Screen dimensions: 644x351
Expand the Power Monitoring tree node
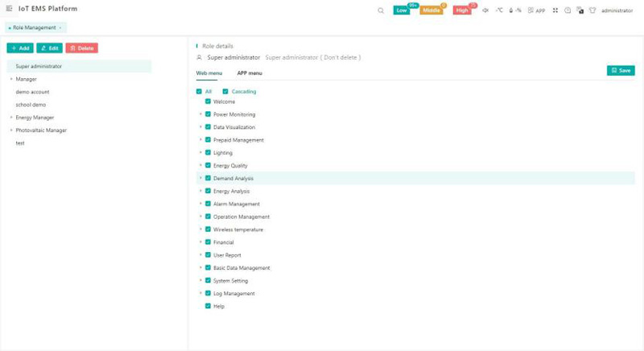200,114
